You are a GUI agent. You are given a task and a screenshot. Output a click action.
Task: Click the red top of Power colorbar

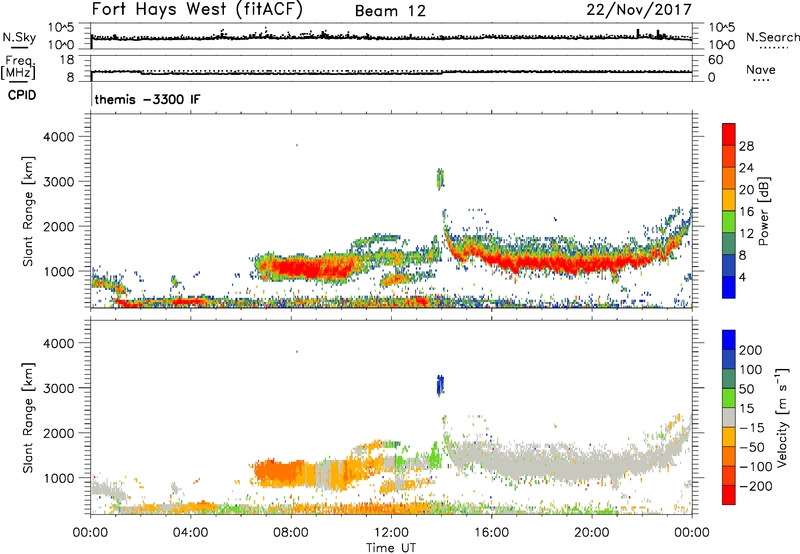click(729, 134)
